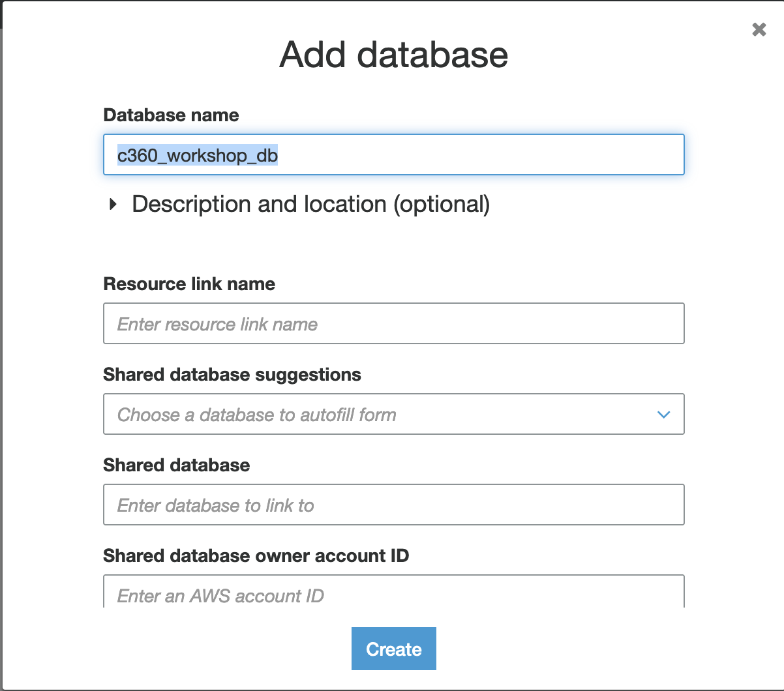784x691 pixels.
Task: Click the 'Shared database owner account ID' label
Action: click(x=256, y=556)
